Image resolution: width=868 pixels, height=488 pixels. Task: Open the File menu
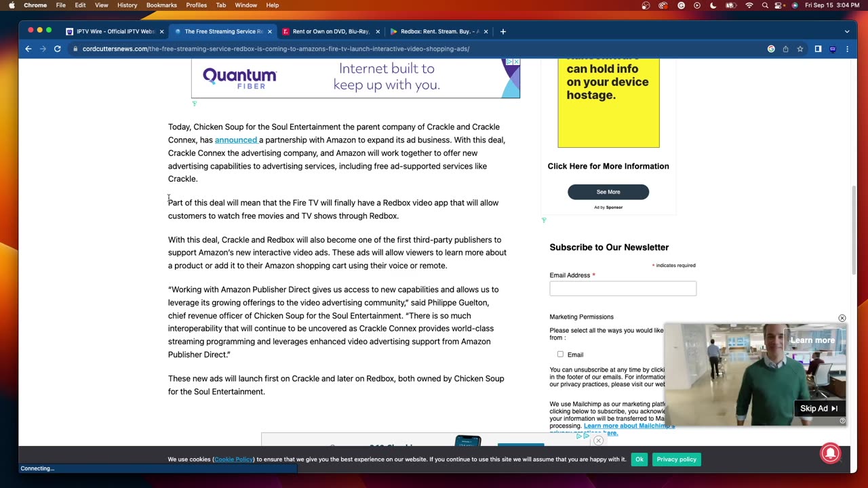pos(60,5)
